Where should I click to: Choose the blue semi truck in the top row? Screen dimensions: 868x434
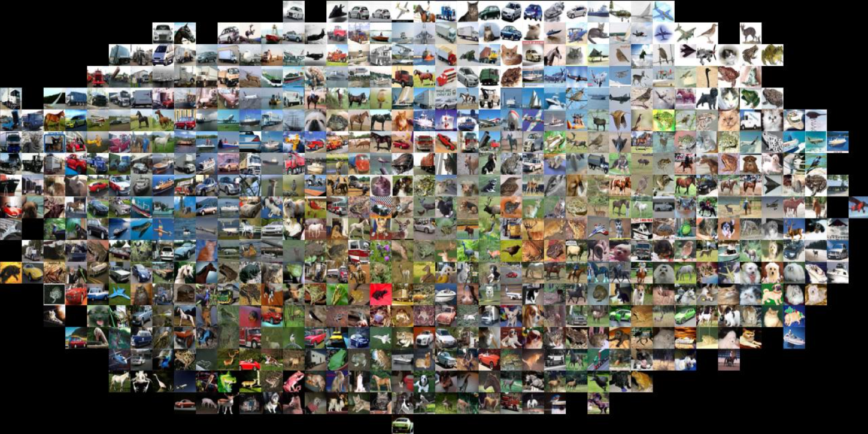[x=446, y=11]
